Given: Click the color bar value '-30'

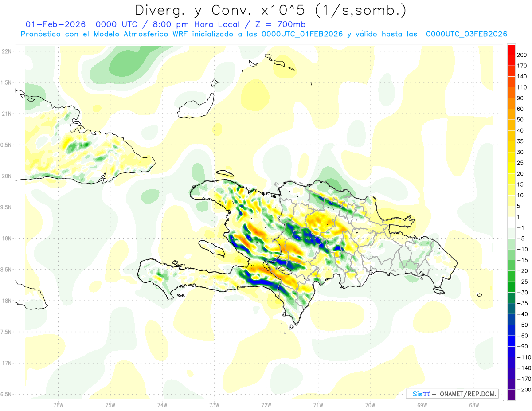Looking at the screenshot, I should (x=524, y=293).
